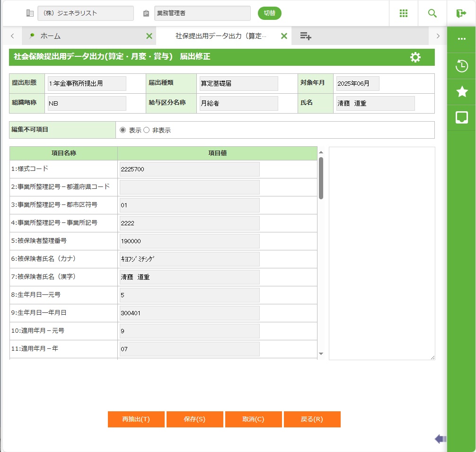
Task: Click the three-dots more icon in sidebar
Action: pos(462,39)
